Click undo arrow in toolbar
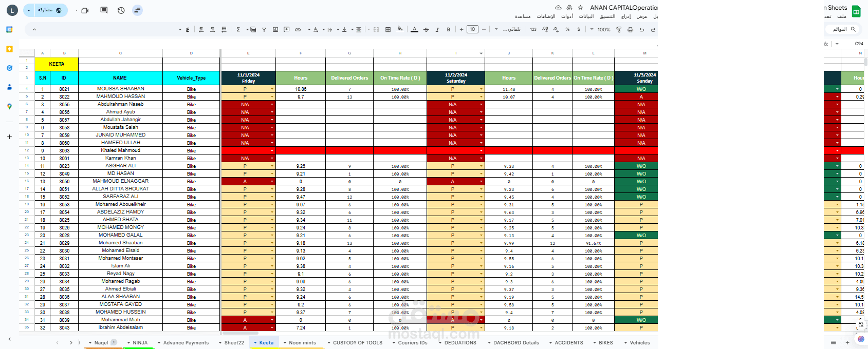 pyautogui.click(x=641, y=30)
